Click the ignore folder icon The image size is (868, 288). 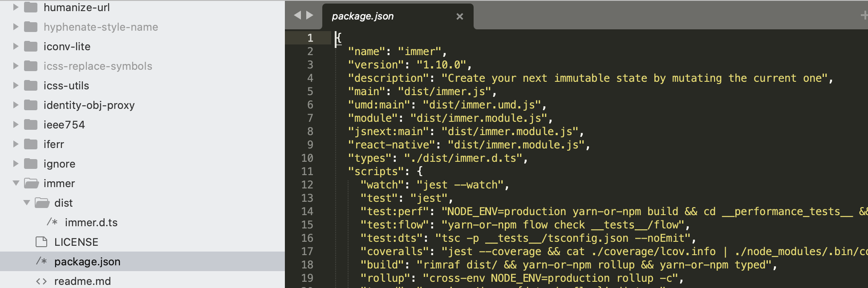coord(31,164)
